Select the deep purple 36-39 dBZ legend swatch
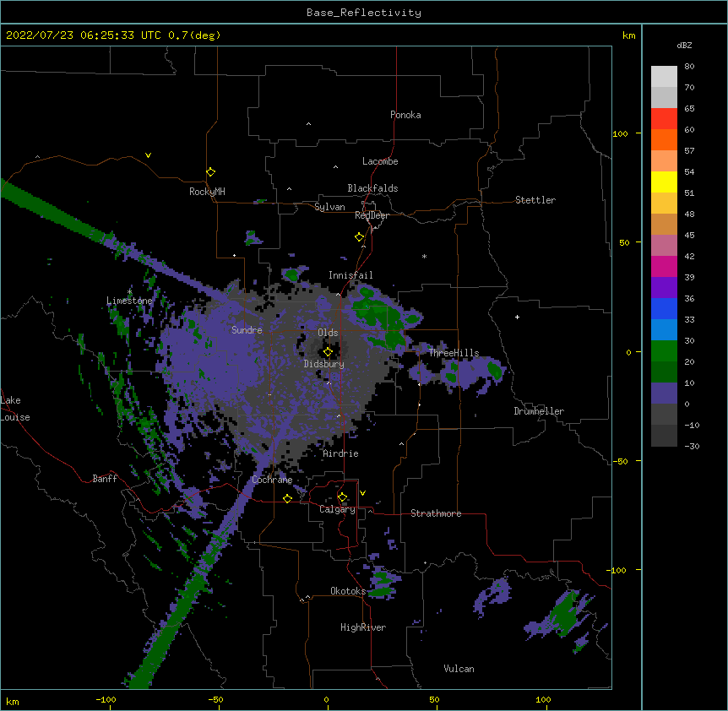The width and height of the screenshot is (728, 711). tap(664, 288)
